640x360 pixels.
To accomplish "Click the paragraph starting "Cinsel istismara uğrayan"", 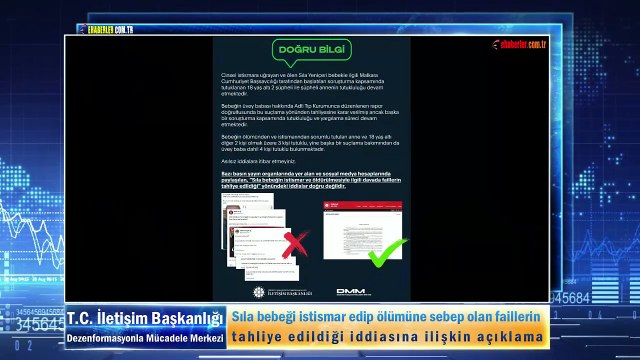I will pyautogui.click(x=302, y=84).
